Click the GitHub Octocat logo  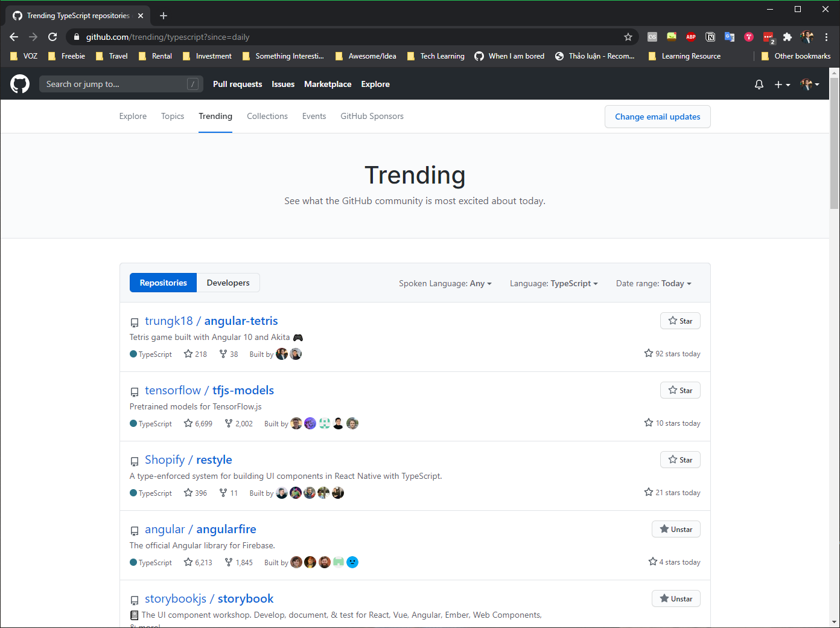click(x=20, y=84)
